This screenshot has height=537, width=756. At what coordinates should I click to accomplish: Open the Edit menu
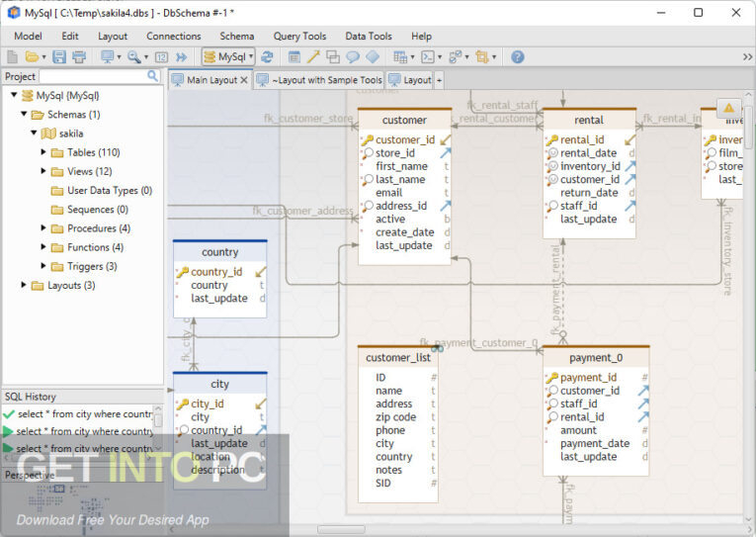coord(70,37)
